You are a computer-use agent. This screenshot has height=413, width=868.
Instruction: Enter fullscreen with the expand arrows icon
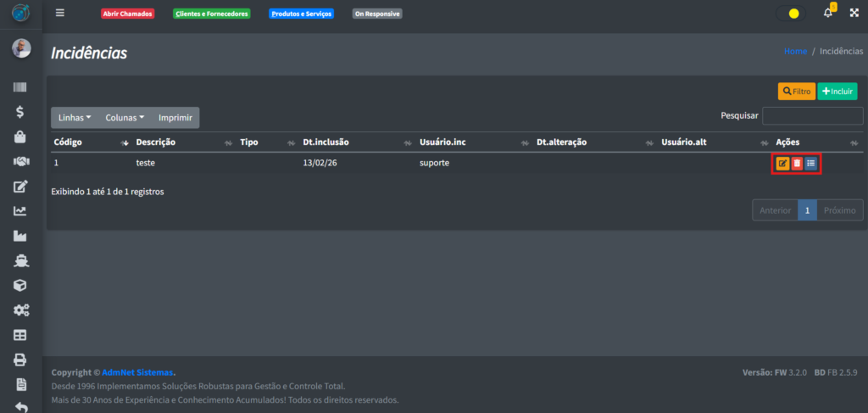(x=854, y=14)
